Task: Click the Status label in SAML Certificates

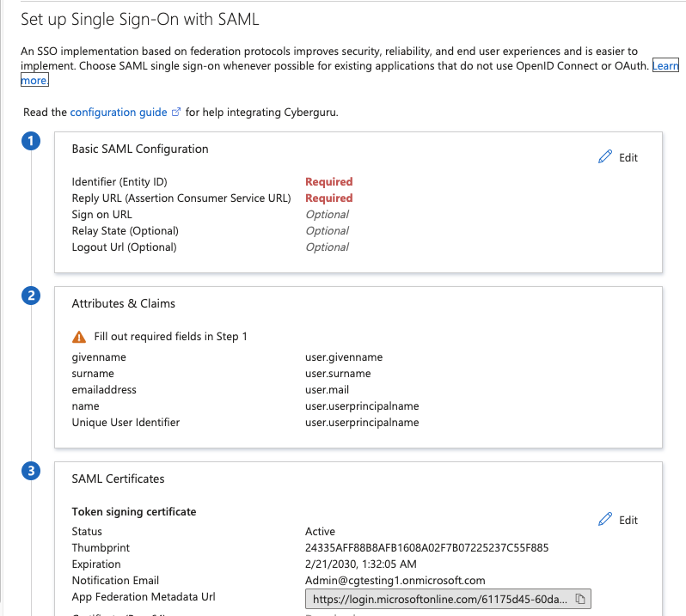Action: coord(87,531)
